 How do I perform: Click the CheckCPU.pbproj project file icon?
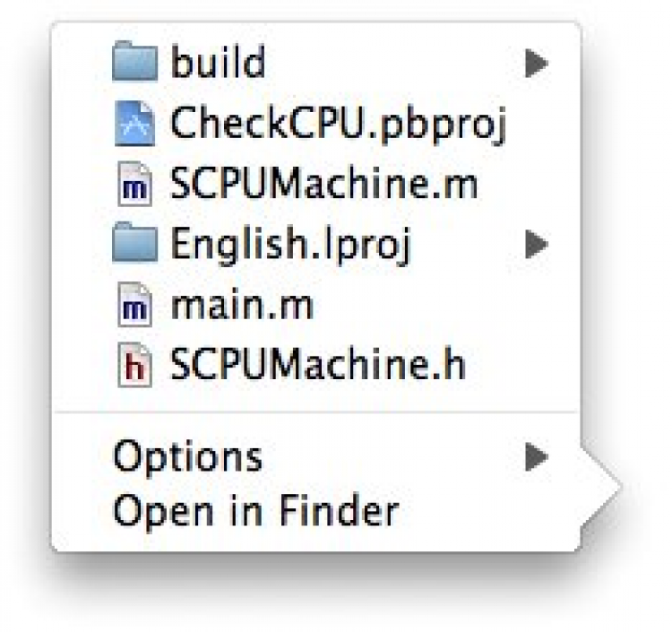click(x=135, y=125)
